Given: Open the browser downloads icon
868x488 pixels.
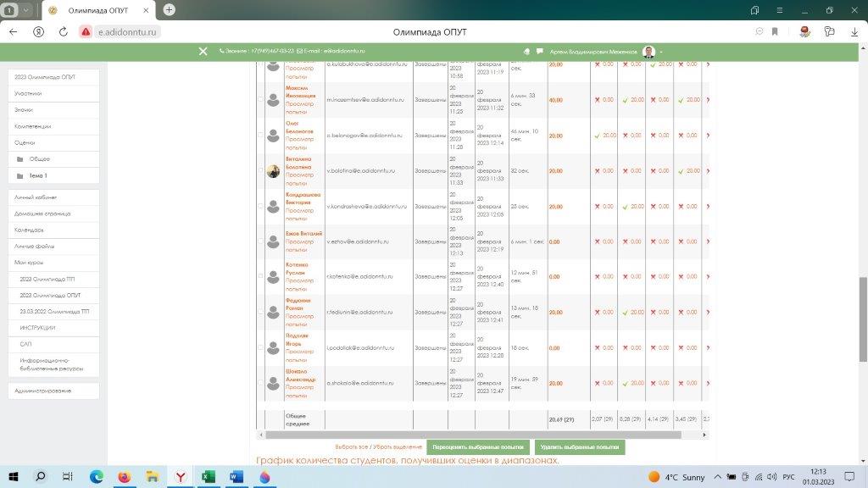Looking at the screenshot, I should [854, 31].
